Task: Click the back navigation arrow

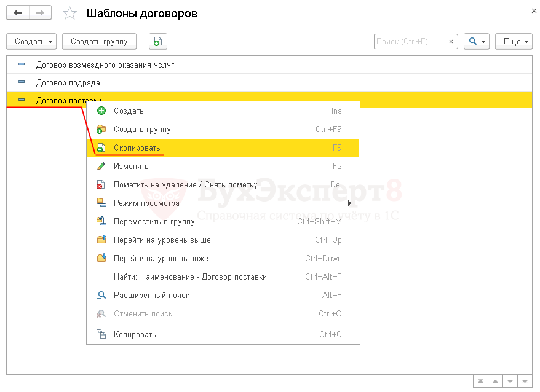Action: tap(18, 13)
